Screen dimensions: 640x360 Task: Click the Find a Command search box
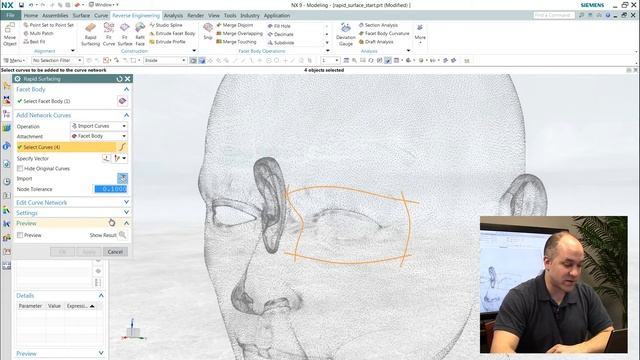[554, 15]
